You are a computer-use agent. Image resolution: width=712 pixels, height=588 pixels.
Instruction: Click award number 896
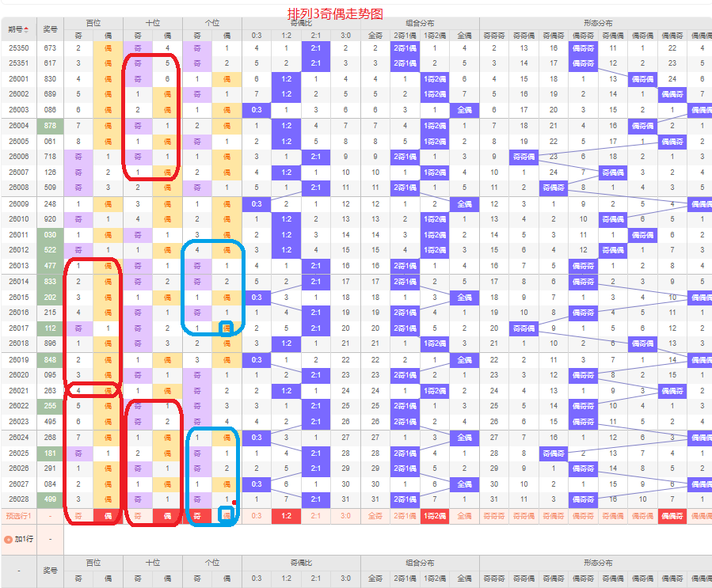point(50,343)
